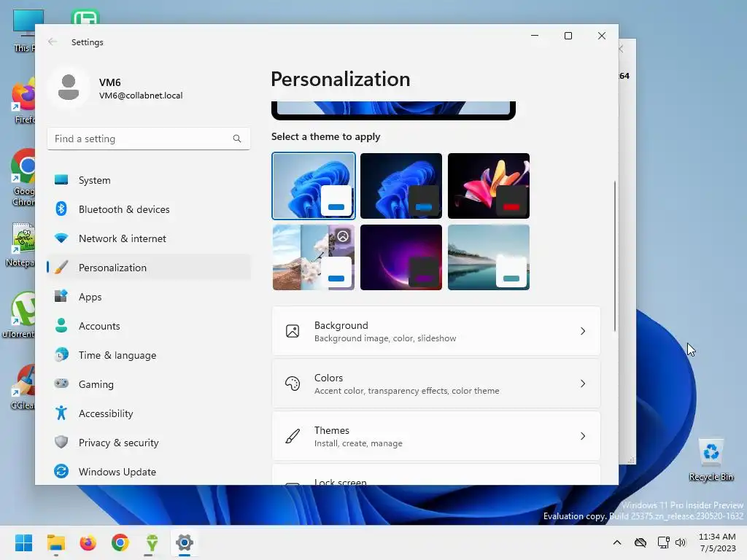
Task: Click the search magnifier icon
Action: [237, 139]
